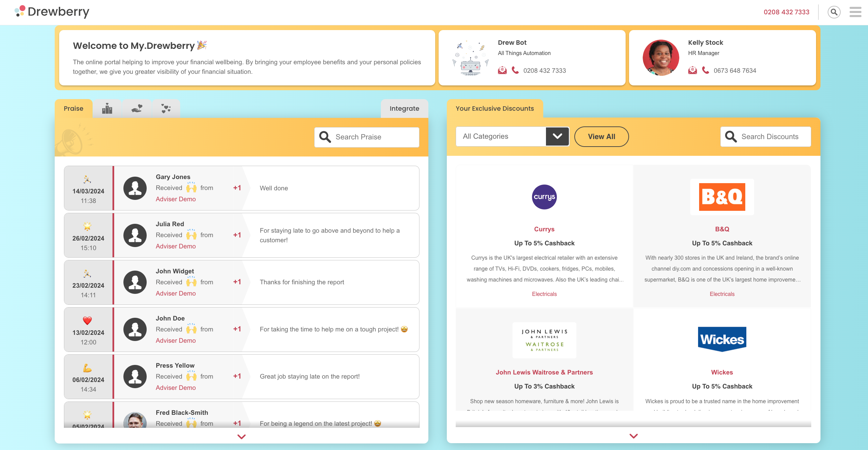Click the header search magnifier icon
This screenshot has width=868, height=450.
834,12
